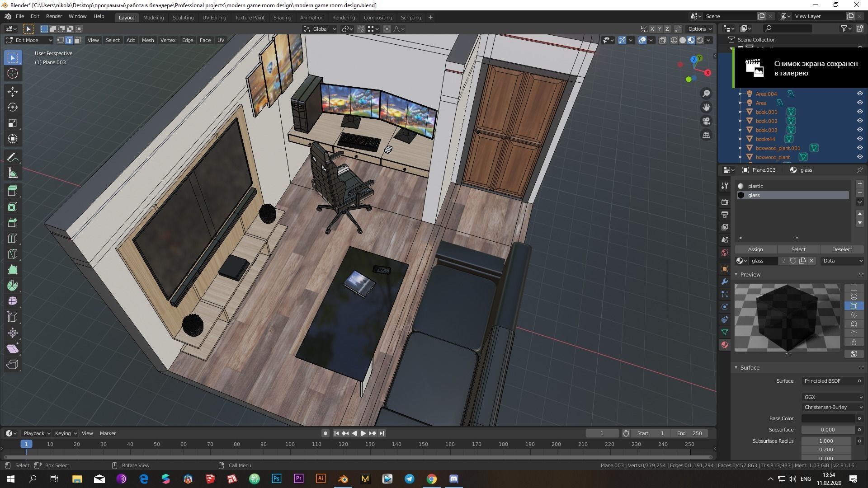Open the Playback dropdown in timeline
The image size is (868, 488).
[x=37, y=433]
